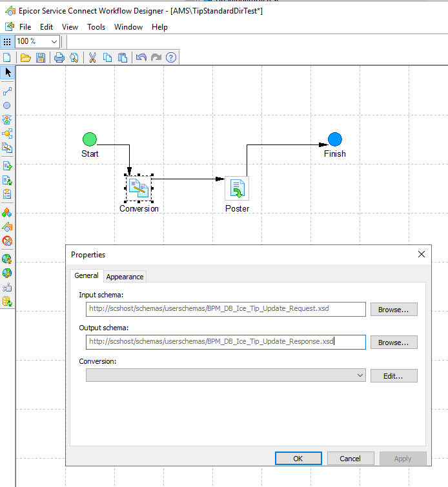
Task: Toggle the grid display button
Action: pyautogui.click(x=7, y=42)
